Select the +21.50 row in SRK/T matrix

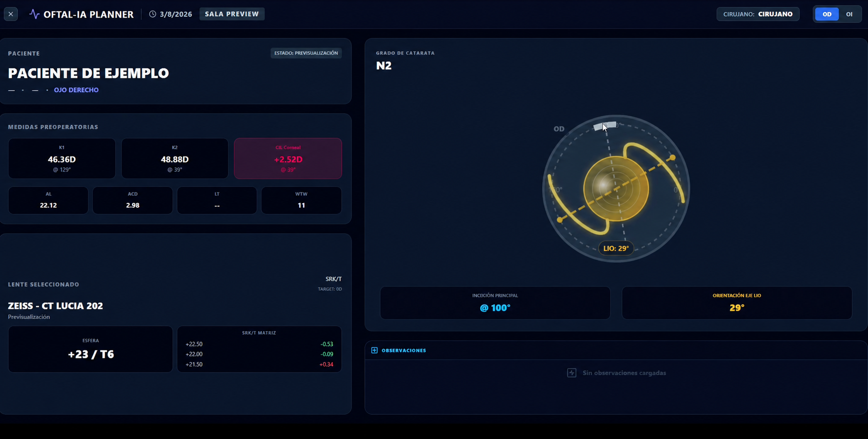click(x=259, y=364)
